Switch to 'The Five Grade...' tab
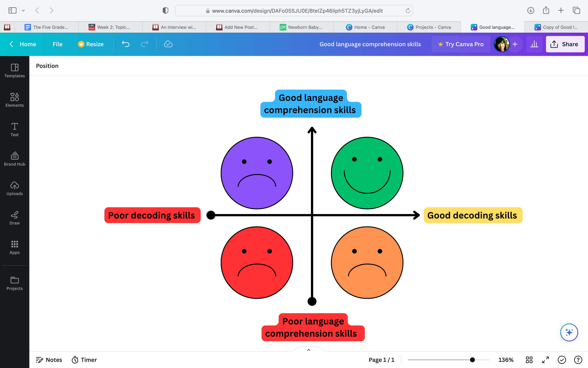The width and height of the screenshot is (588, 368). (x=47, y=27)
